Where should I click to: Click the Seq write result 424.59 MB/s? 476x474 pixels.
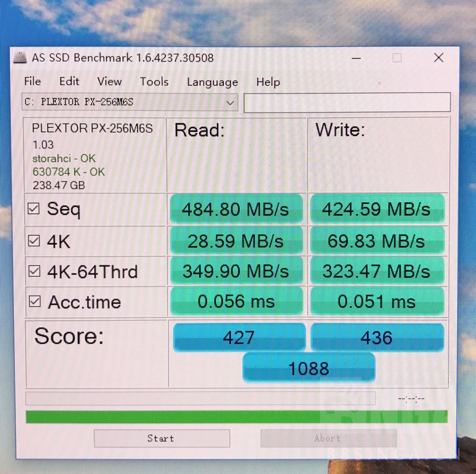coord(377,209)
